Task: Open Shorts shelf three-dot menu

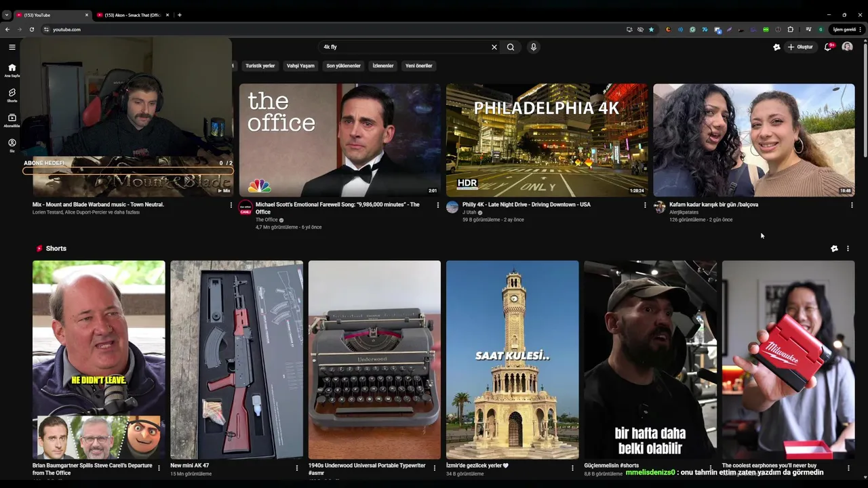Action: click(x=848, y=249)
